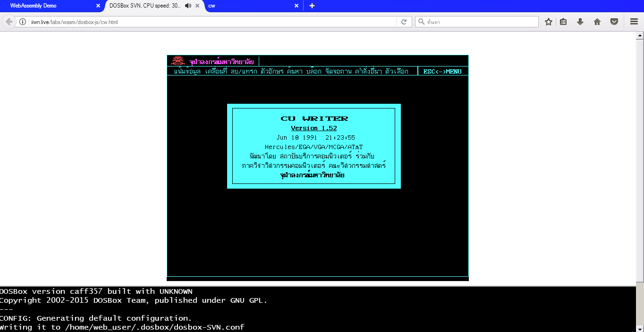The image size is (644, 332).
Task: Open the Firefox hamburger menu
Action: click(x=634, y=22)
